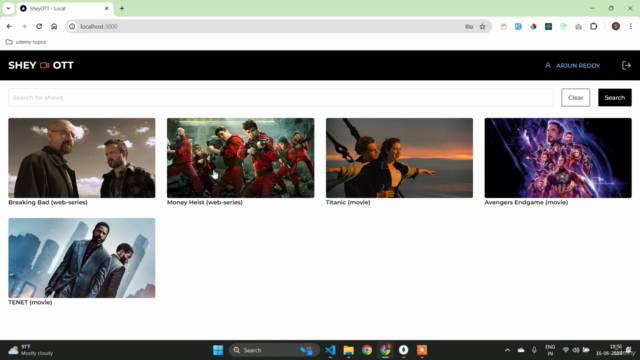Open the volume tray icon

coord(576,350)
